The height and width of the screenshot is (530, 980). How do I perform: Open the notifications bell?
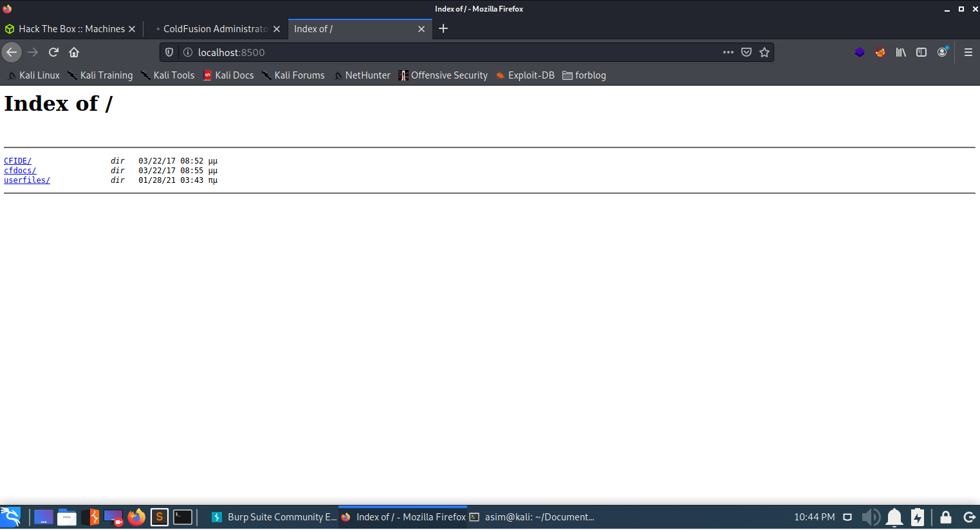894,517
